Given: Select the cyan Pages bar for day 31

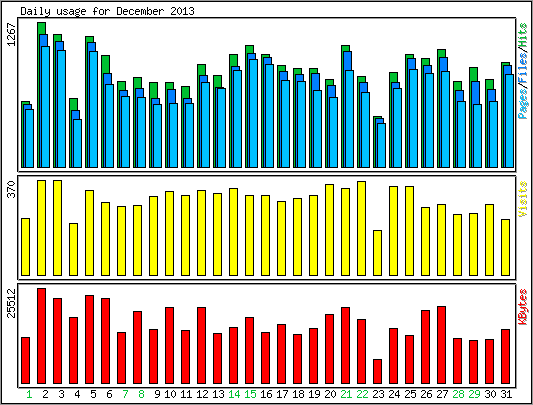Looking at the screenshot, I should (509, 121).
